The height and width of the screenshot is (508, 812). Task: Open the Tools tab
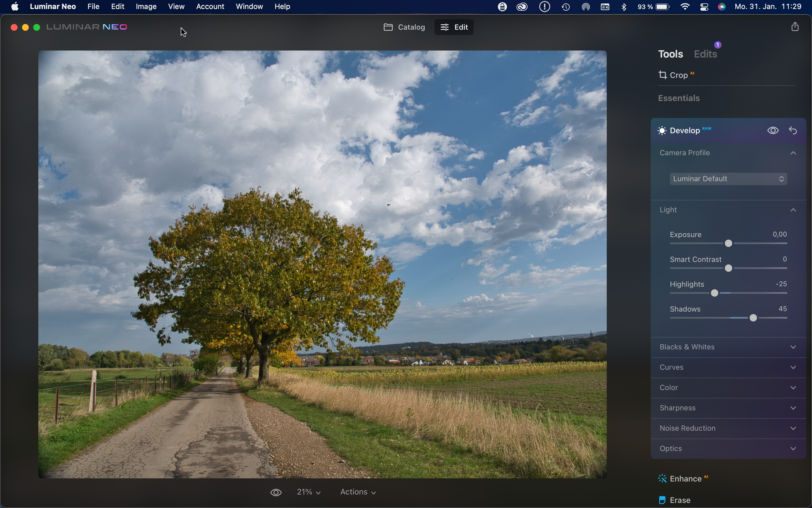click(670, 54)
